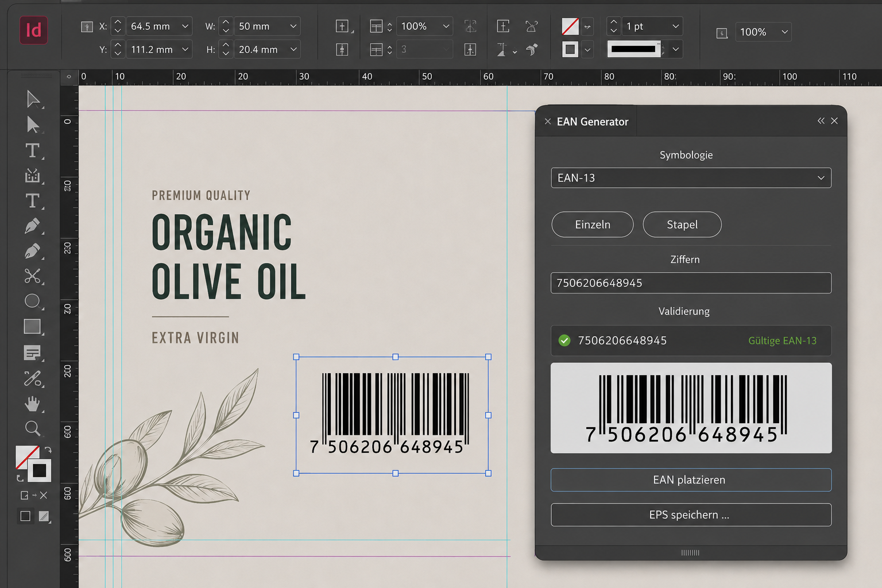This screenshot has width=882, height=588.
Task: Activate the Zoom magnifier tool
Action: click(33, 428)
